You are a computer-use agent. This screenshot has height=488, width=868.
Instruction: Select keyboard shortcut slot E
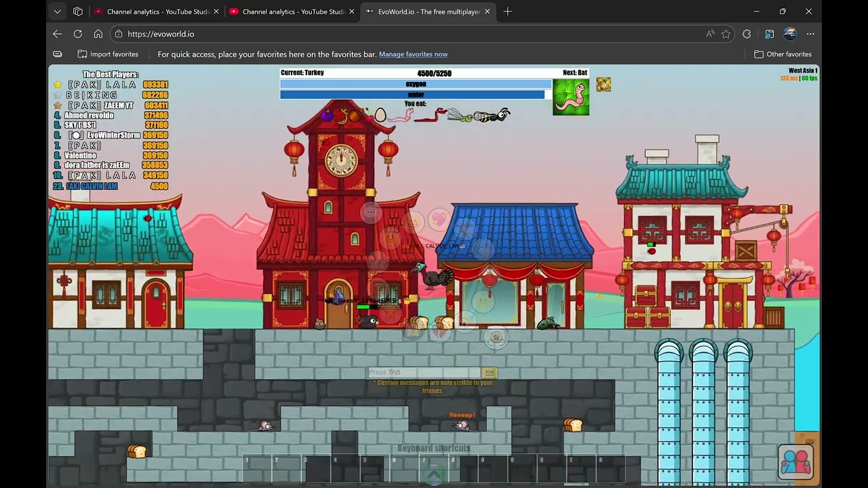click(x=581, y=468)
